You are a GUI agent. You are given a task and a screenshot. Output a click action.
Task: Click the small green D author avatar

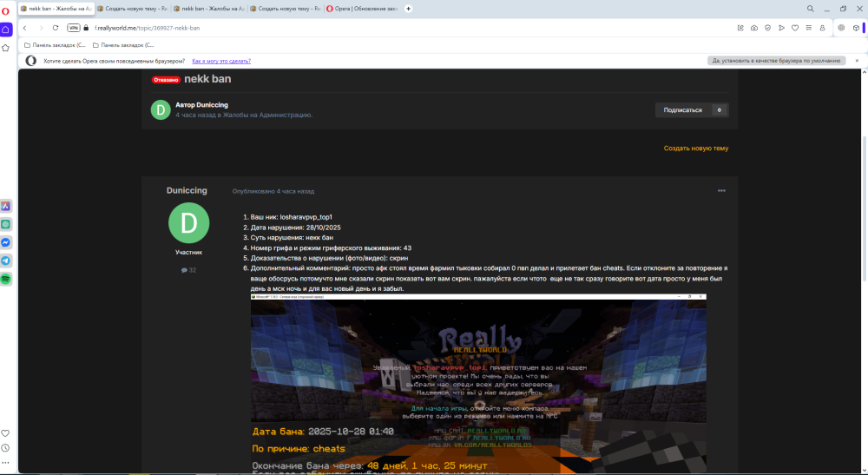point(161,109)
